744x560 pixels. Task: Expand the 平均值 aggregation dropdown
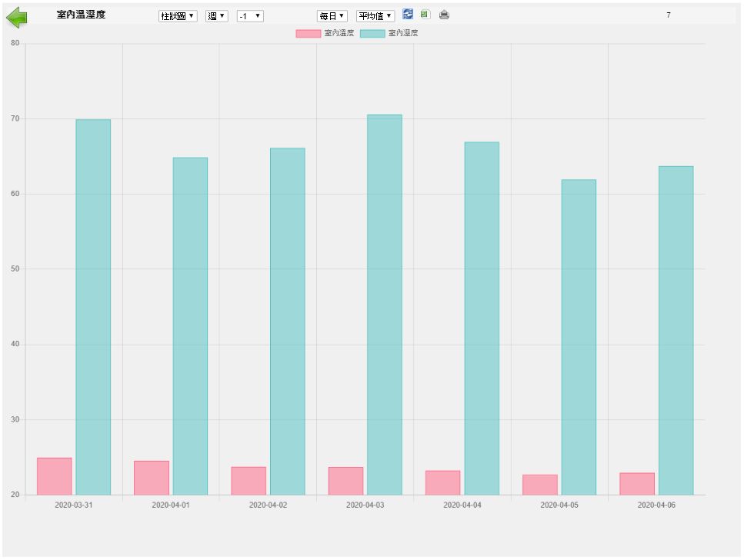375,16
